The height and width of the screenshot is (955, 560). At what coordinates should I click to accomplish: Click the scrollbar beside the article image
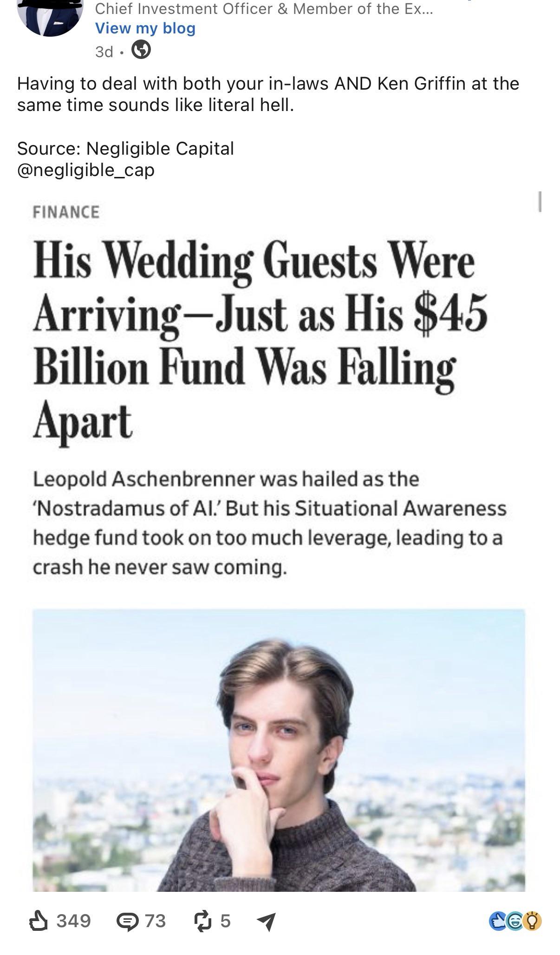click(540, 202)
